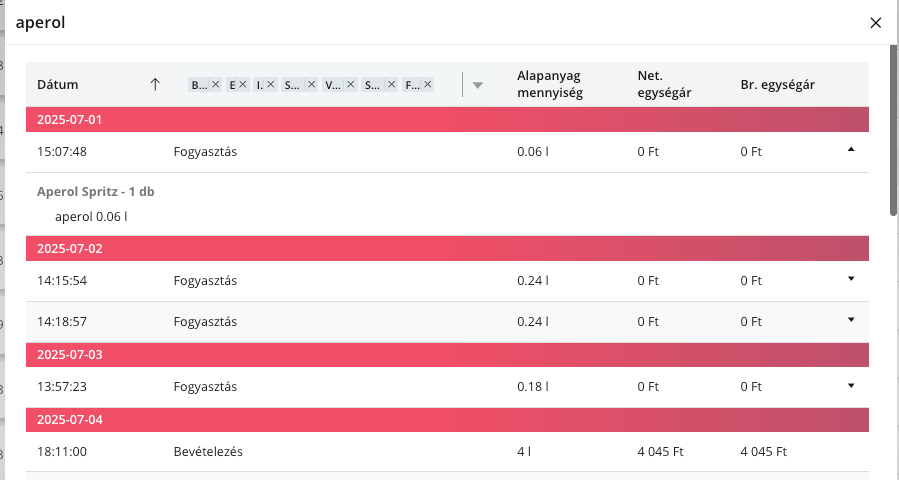Remove the 'I.' filter chip
This screenshot has width=899, height=480.
click(270, 85)
